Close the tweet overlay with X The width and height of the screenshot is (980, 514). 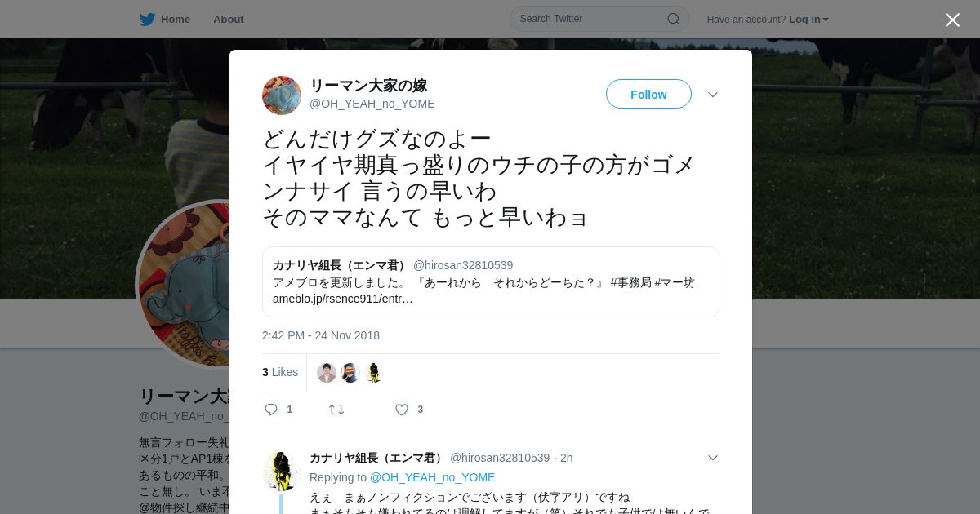(952, 20)
